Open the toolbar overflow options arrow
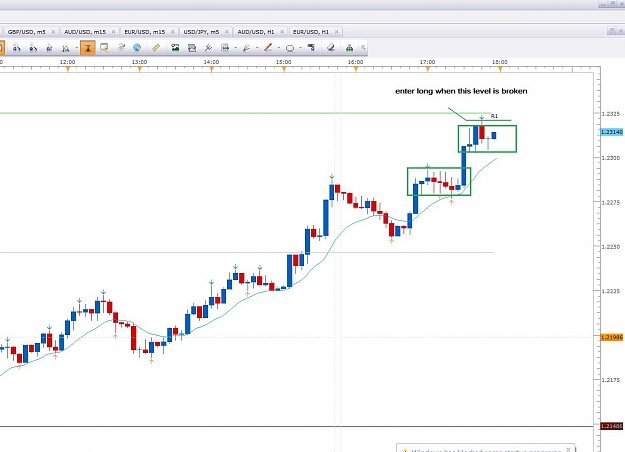625x452 pixels. pos(363,48)
